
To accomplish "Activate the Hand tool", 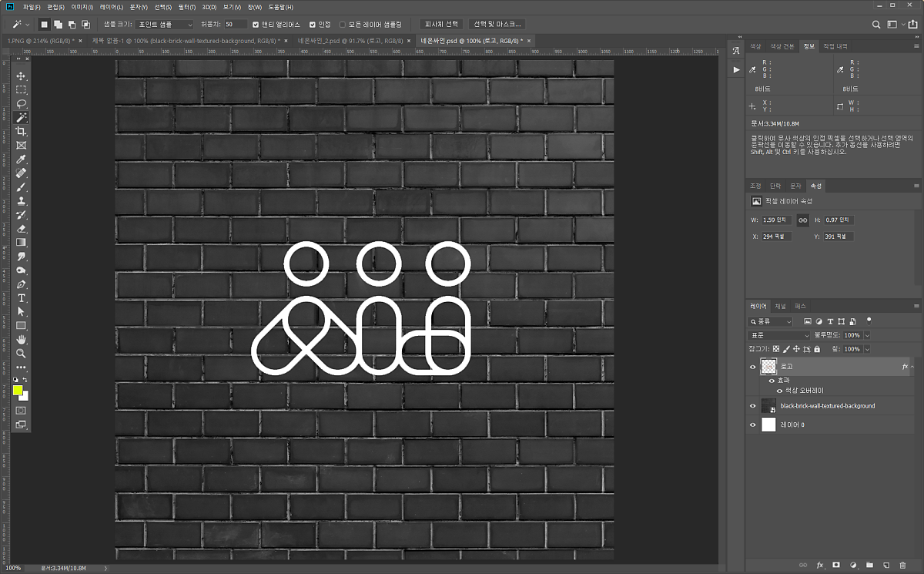I will pos(22,340).
